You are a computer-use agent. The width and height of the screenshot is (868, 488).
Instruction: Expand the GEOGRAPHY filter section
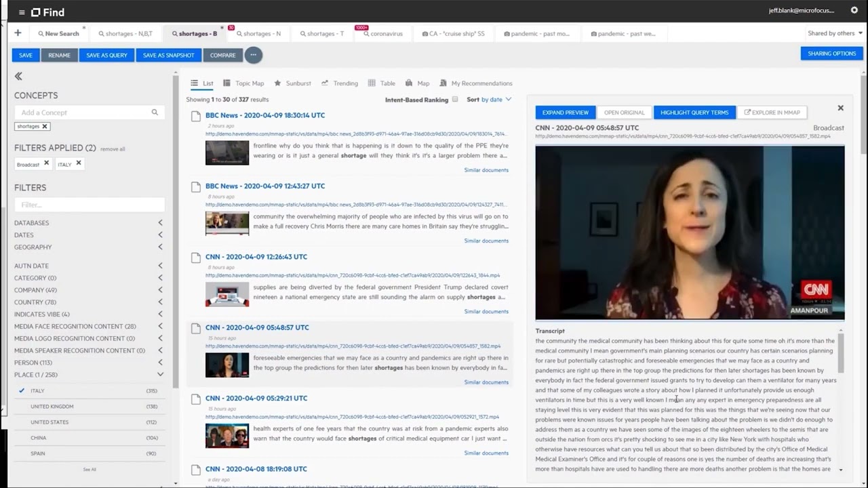89,247
